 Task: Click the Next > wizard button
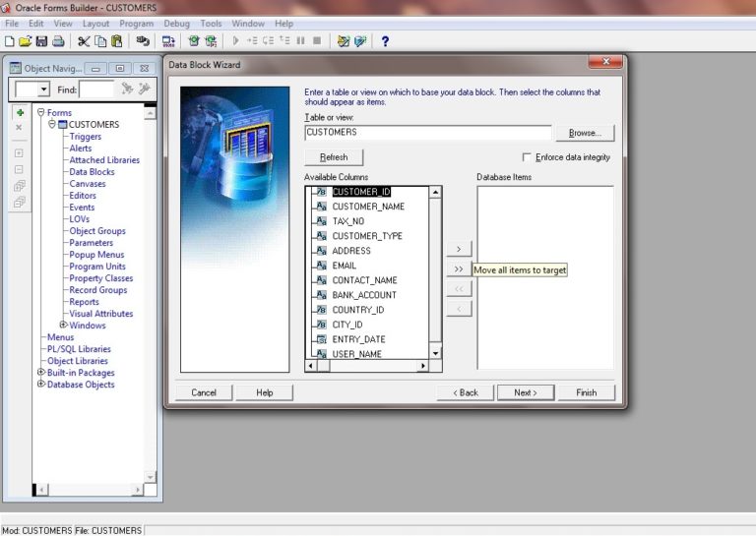(526, 392)
